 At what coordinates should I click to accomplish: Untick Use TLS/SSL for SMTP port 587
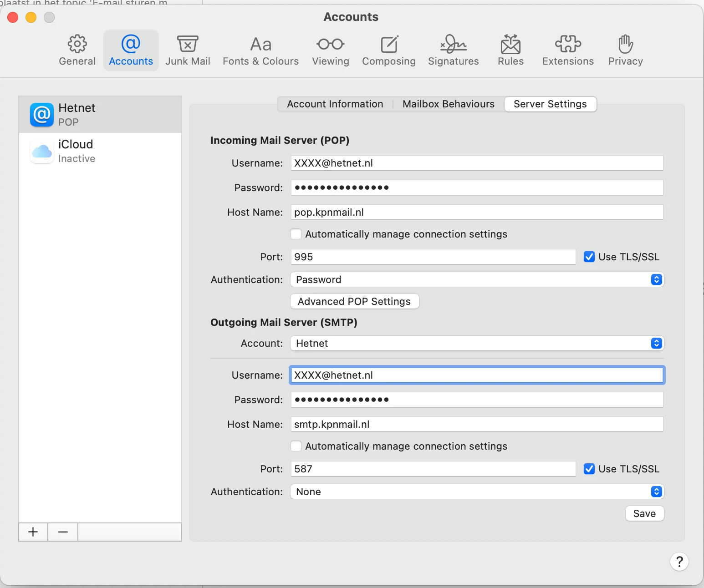589,469
